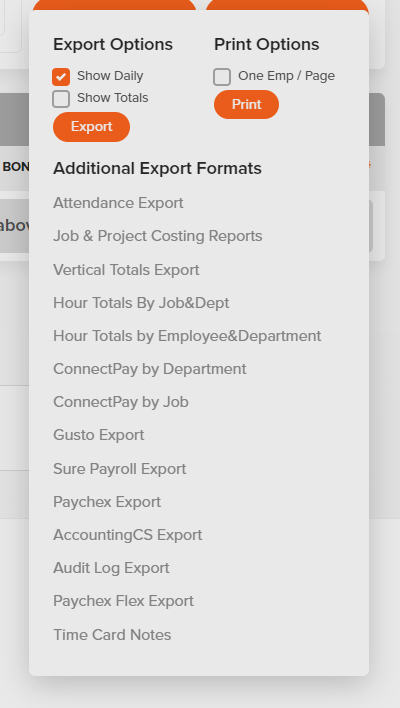Open AccountingCS Export
The image size is (400, 708).
coord(128,535)
